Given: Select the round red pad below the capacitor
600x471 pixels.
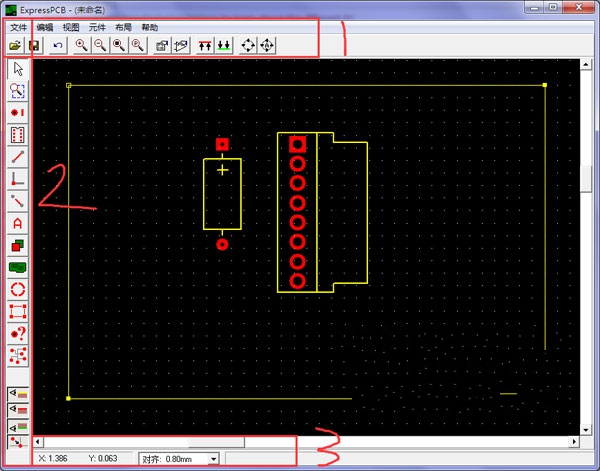Looking at the screenshot, I should [x=222, y=244].
